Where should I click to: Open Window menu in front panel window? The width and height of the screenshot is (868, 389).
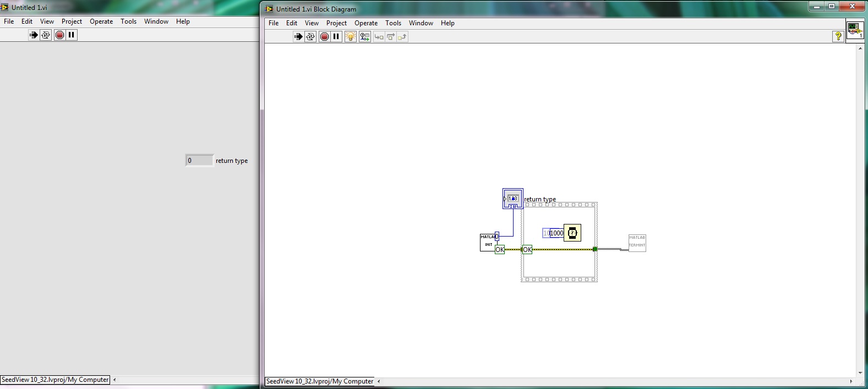pos(156,21)
